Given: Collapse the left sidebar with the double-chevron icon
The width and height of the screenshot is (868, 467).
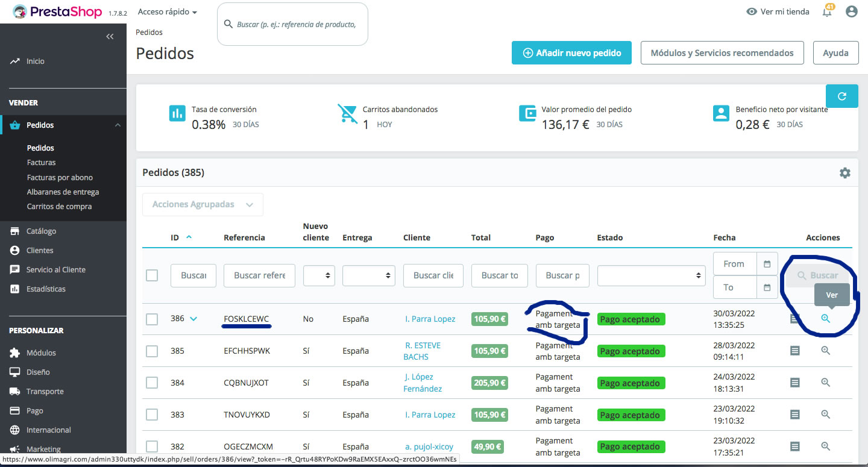Looking at the screenshot, I should 110,36.
